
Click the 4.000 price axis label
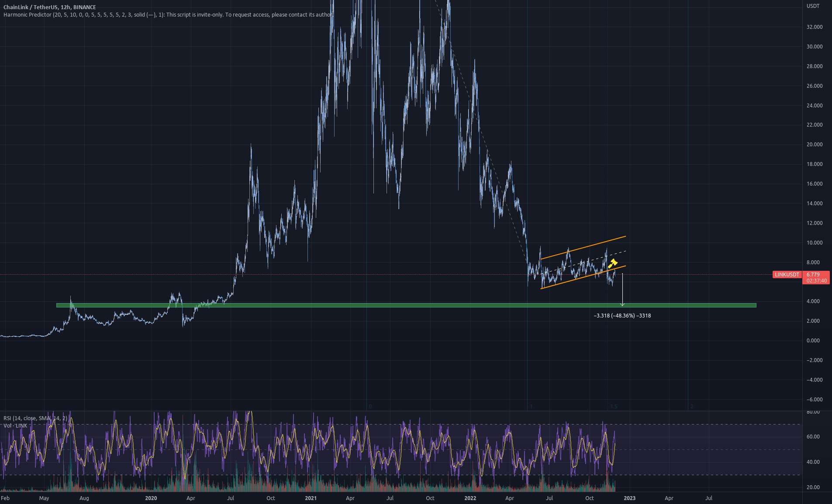[x=813, y=301]
